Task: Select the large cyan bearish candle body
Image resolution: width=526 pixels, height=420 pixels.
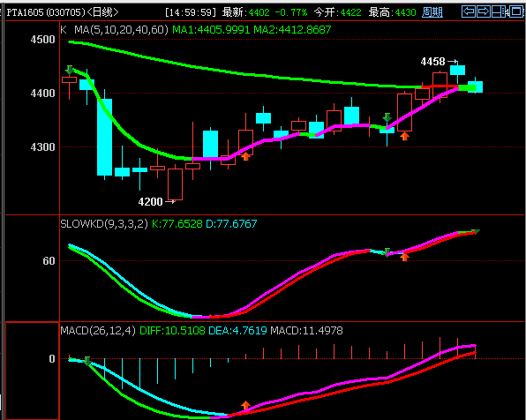Action: point(105,137)
